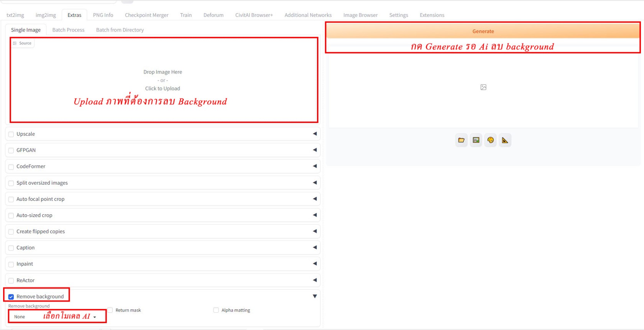Expand the GFPGAN section arrow
The width and height of the screenshot is (644, 330).
coord(315,150)
